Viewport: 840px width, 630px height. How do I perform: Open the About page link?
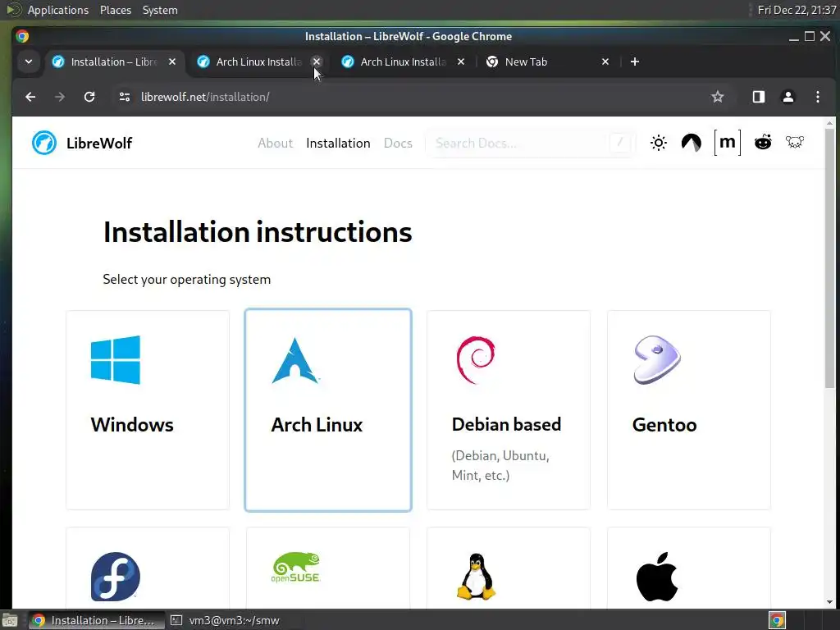[x=276, y=143]
